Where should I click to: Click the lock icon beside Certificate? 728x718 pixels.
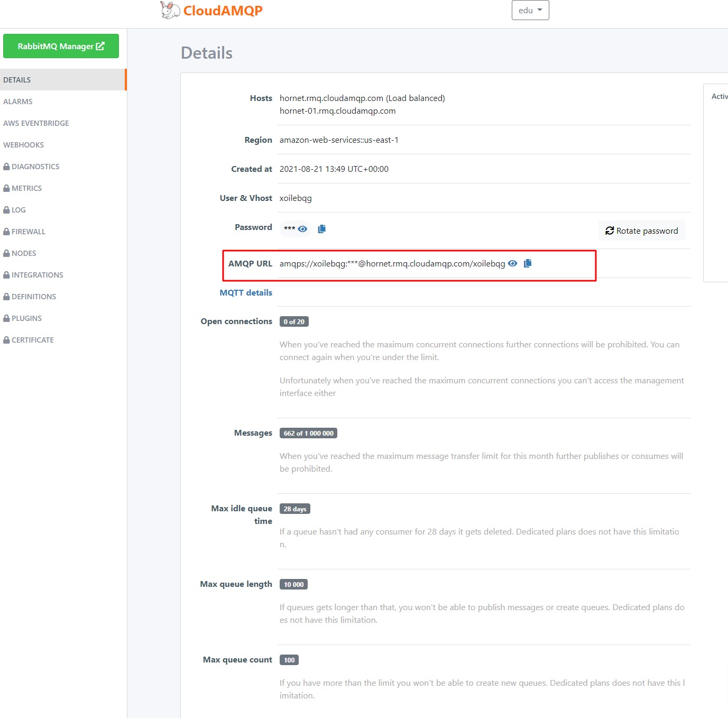[x=6, y=340]
